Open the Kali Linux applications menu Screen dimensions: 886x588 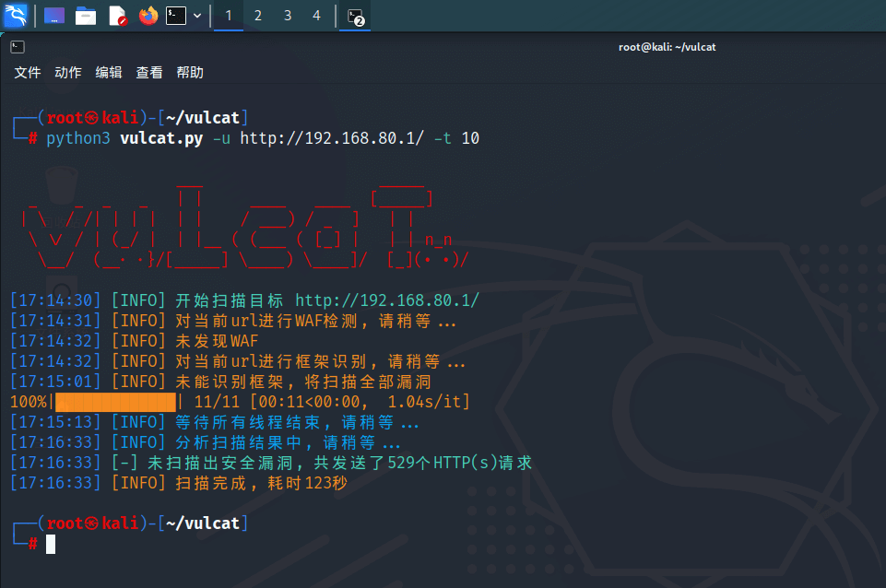point(17,16)
